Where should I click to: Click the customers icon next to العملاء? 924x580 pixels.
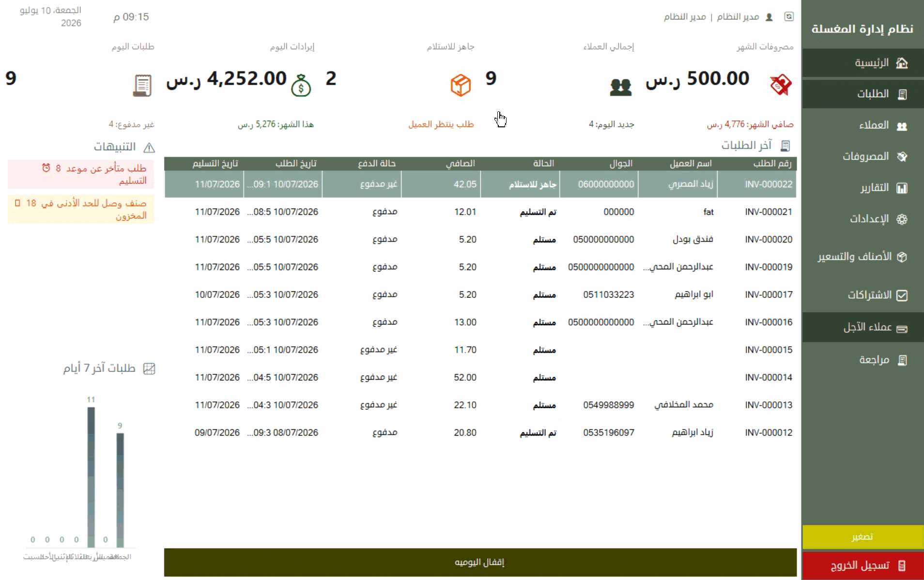point(902,126)
